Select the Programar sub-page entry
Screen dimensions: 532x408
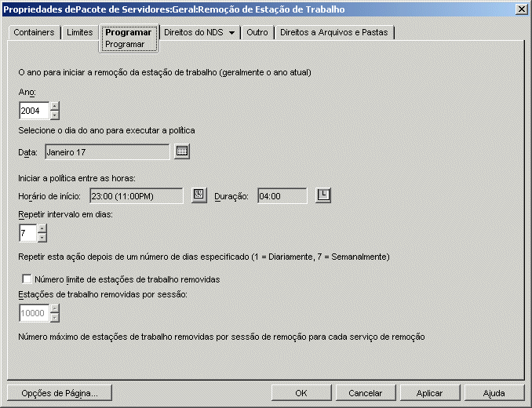(125, 45)
